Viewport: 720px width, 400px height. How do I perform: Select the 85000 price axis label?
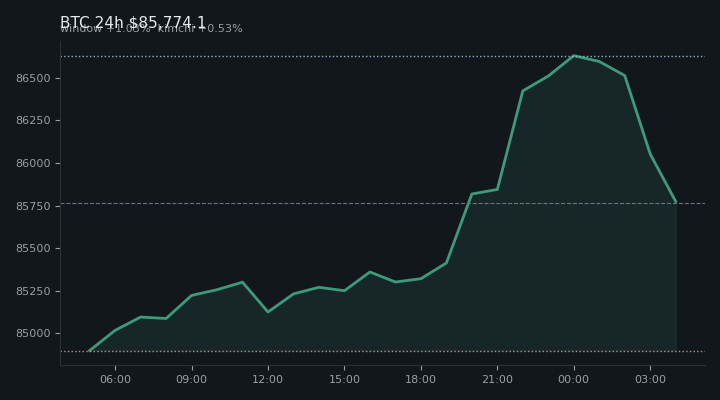click(x=33, y=333)
